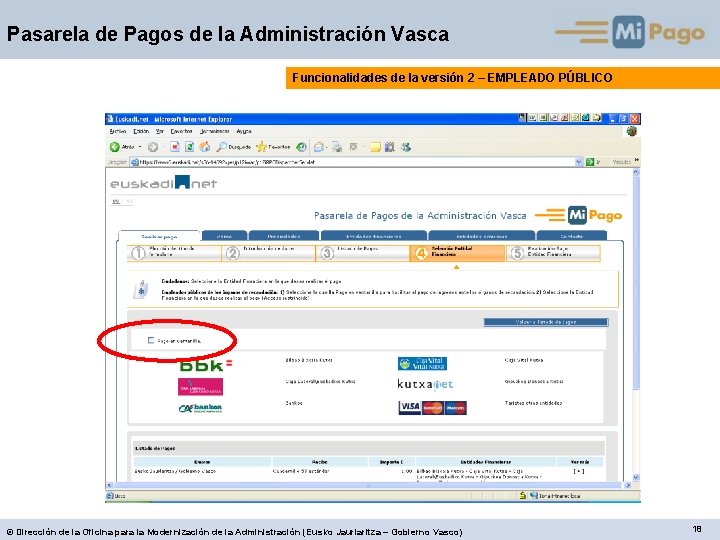Click the VISA card logo
Screen dimensions: 720x540
tap(410, 408)
